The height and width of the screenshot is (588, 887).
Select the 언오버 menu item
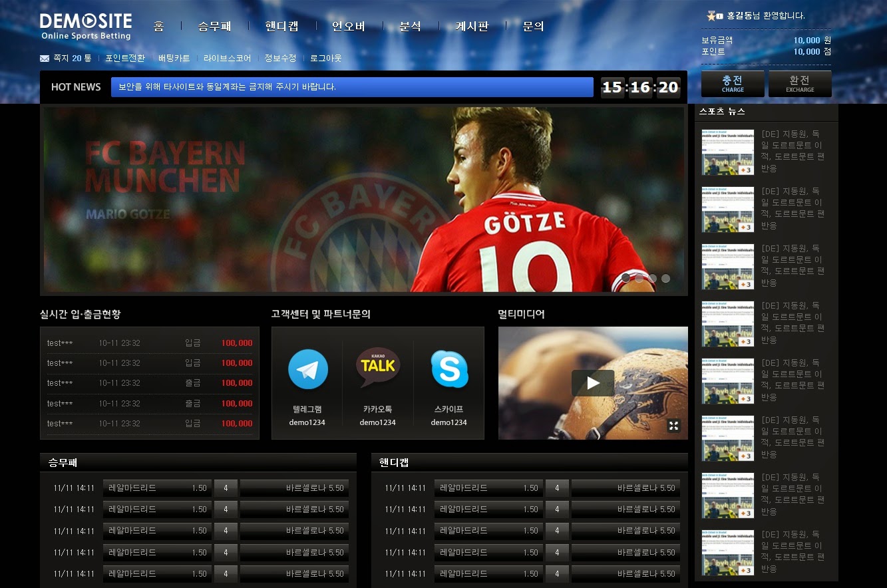click(349, 27)
